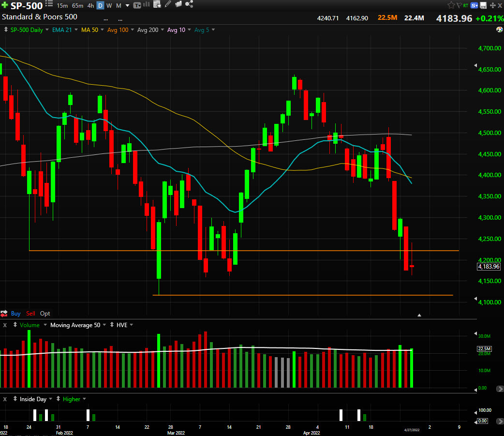Select the M monthly timeframe
504x436 pixels.
point(119,5)
